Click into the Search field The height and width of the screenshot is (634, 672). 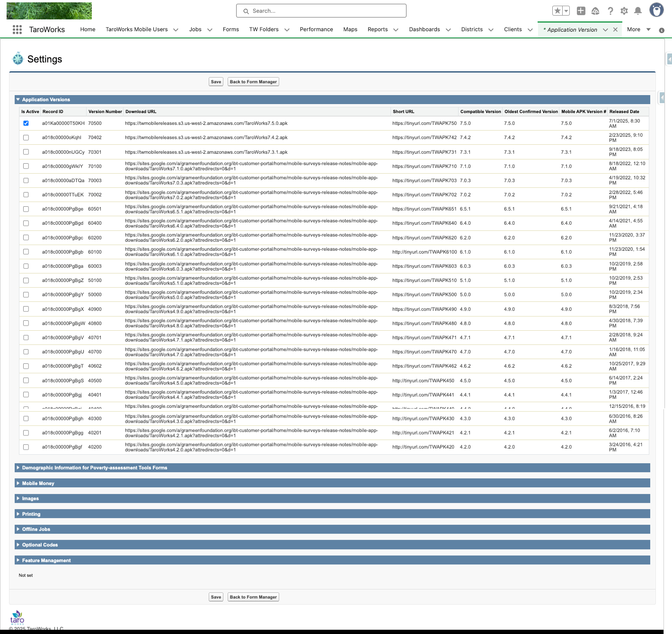pos(321,11)
